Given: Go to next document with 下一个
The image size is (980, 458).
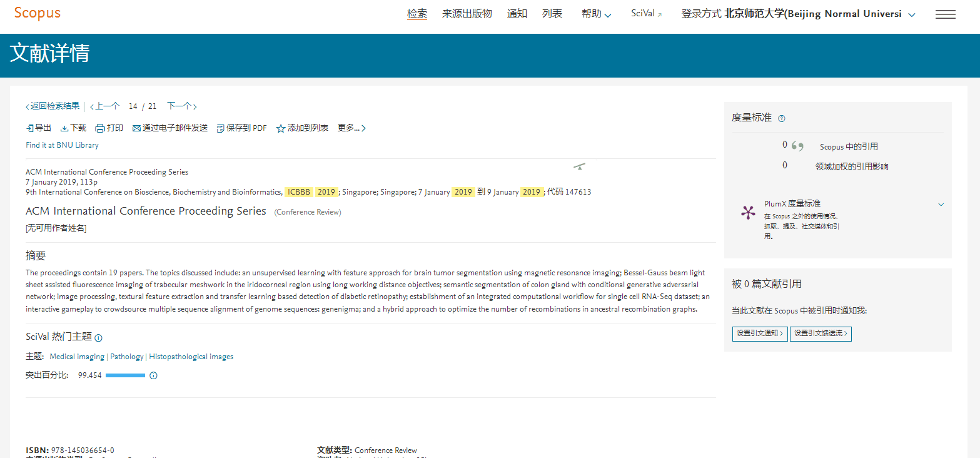Looking at the screenshot, I should pyautogui.click(x=182, y=106).
